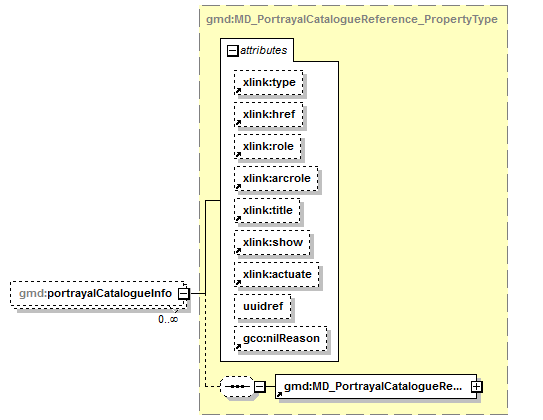This screenshot has width=543, height=420.
Task: Click the reference arrow on xlink:arcrole
Action: 238,187
